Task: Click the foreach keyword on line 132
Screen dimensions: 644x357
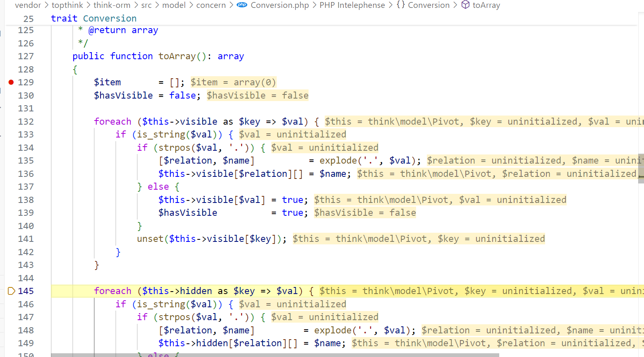Action: click(113, 121)
